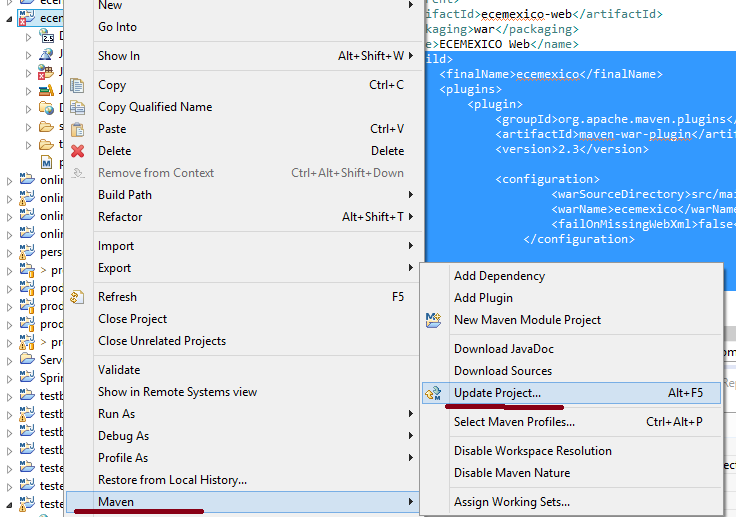The image size is (736, 517).
Task: Click the red Delete X icon
Action: 77,151
